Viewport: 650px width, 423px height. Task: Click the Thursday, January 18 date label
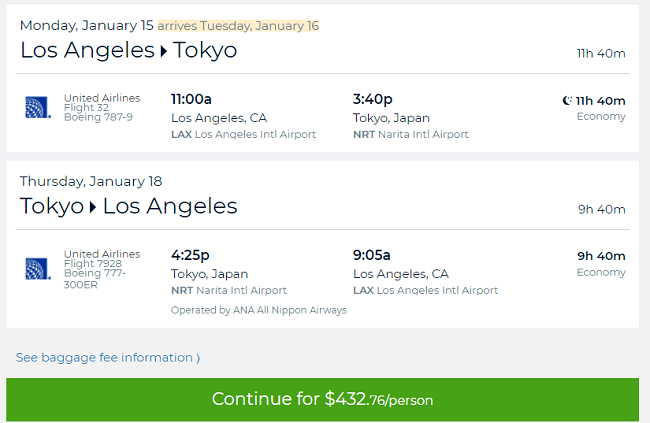[x=91, y=181]
